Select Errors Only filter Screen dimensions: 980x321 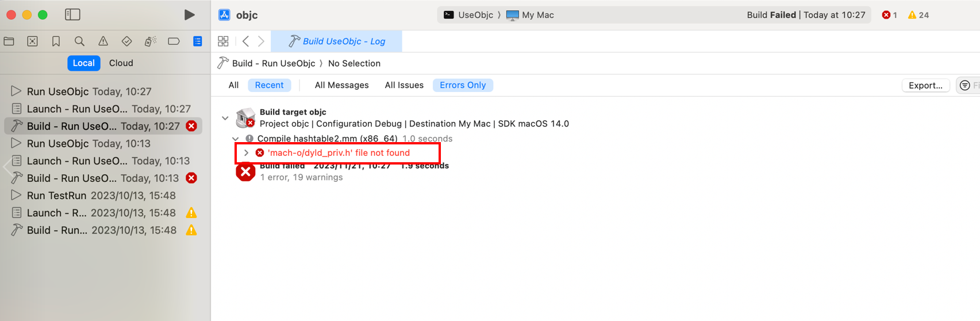point(463,85)
